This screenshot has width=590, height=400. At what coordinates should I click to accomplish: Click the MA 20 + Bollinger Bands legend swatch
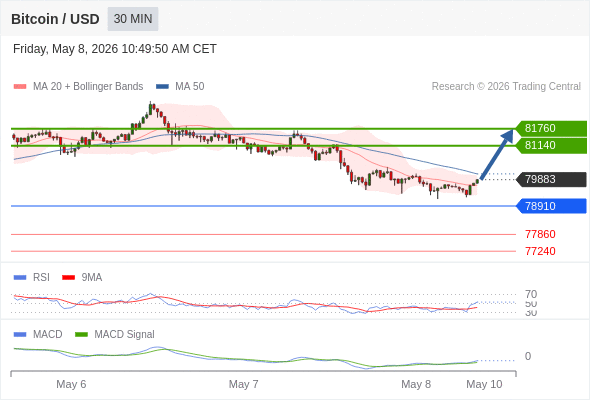pos(20,87)
